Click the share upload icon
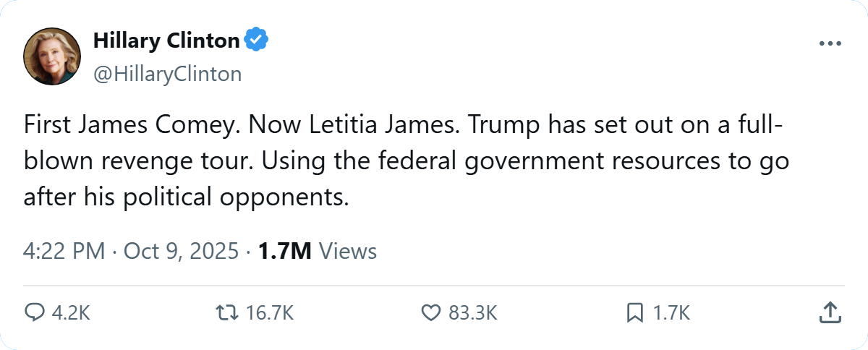The height and width of the screenshot is (350, 868). (x=830, y=312)
